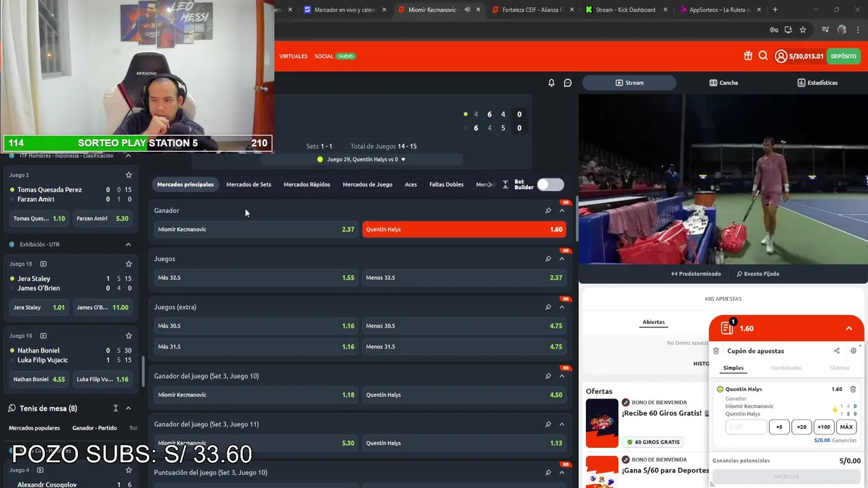Open Chrome media control icon
Image resolution: width=868 pixels, height=488 pixels.
[x=825, y=30]
